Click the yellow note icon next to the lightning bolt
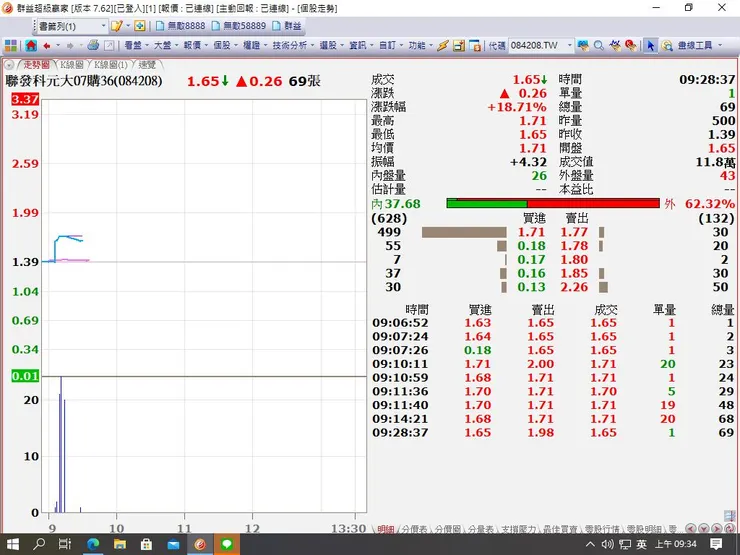 [x=459, y=45]
